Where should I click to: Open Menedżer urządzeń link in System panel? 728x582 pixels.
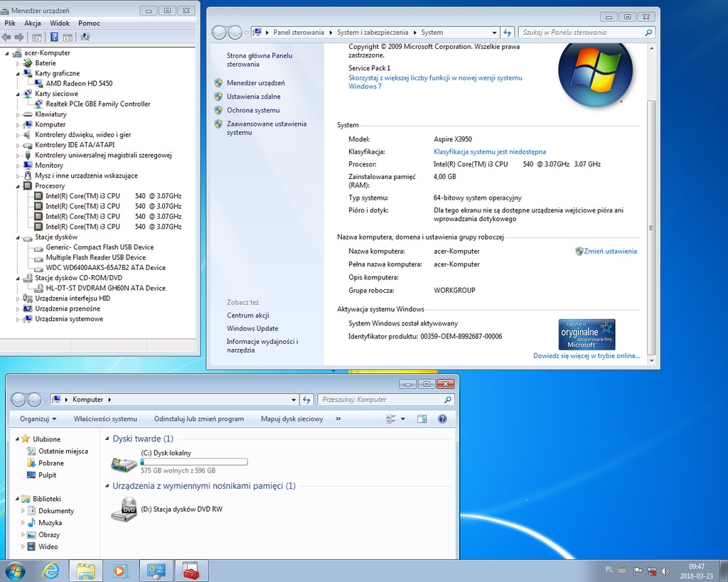tap(256, 83)
